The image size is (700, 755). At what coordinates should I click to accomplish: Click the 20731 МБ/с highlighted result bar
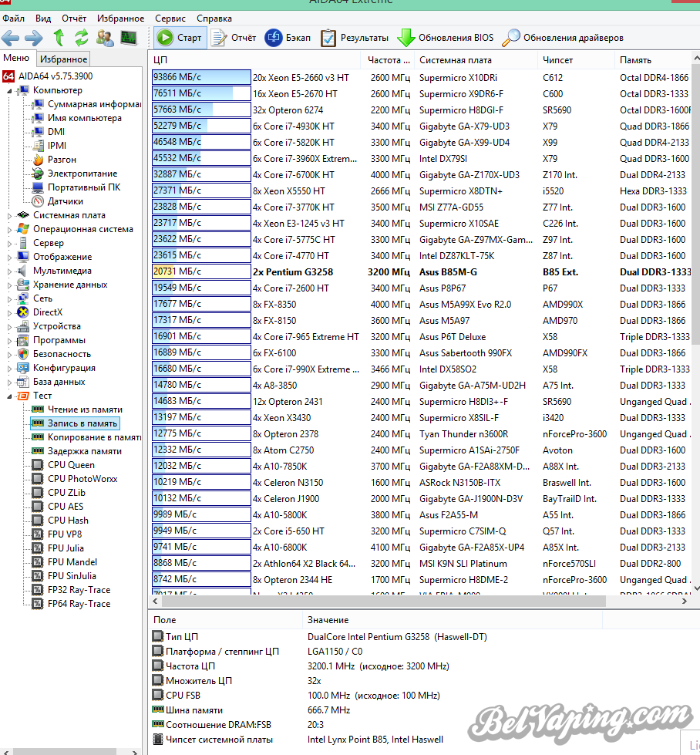click(201, 271)
